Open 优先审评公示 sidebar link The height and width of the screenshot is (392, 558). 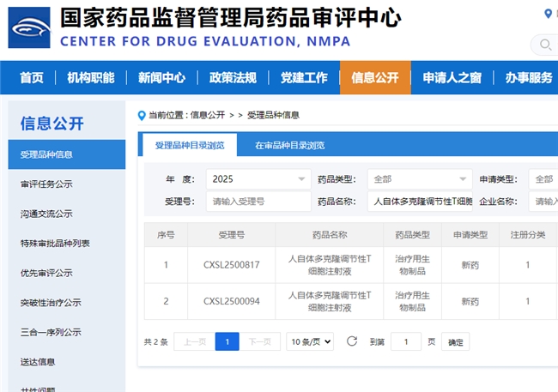[x=46, y=273]
